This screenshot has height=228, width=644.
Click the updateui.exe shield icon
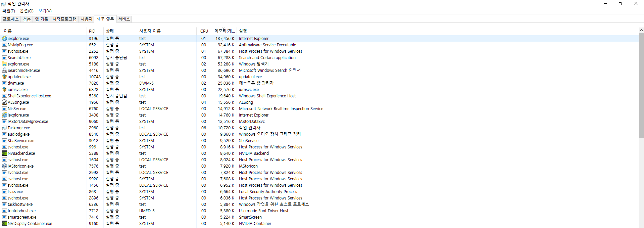click(4, 77)
